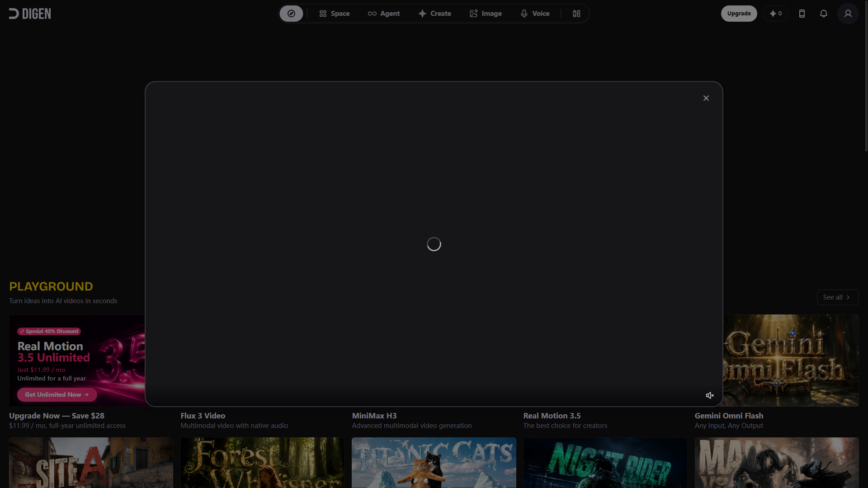Open the Gemini Omni Flash thumbnail
Image resolution: width=868 pixels, height=488 pixels.
click(x=791, y=360)
